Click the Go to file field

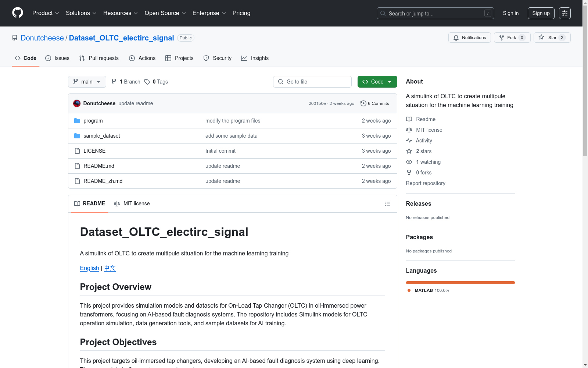point(312,82)
